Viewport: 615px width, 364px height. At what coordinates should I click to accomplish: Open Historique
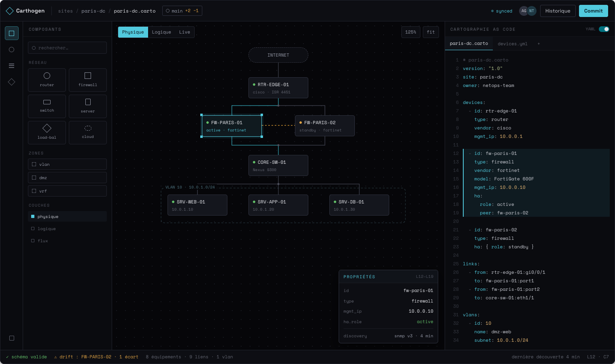[558, 11]
